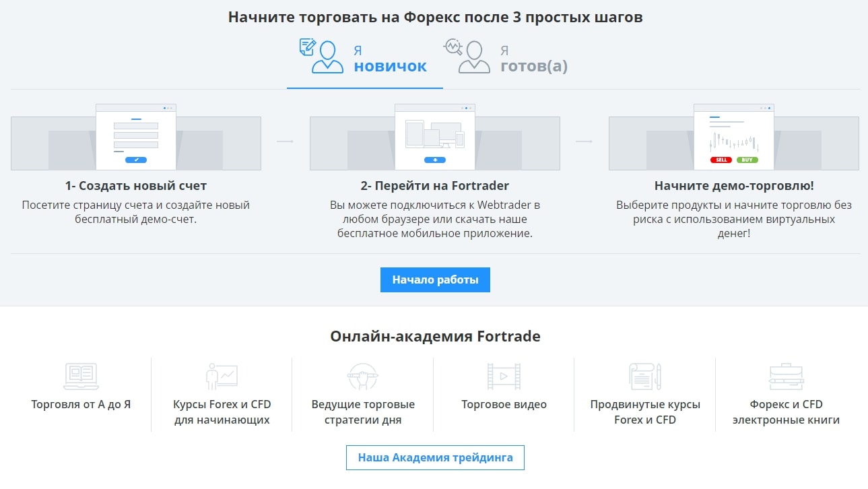This screenshot has width=868, height=489.
Task: Click the "Онлайн-академия Fortrade" heading
Action: (x=435, y=336)
